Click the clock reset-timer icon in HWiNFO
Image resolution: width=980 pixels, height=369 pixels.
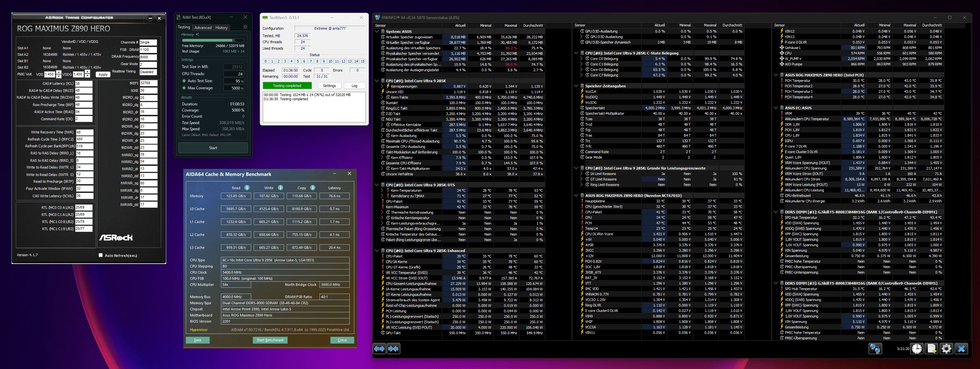point(917,348)
